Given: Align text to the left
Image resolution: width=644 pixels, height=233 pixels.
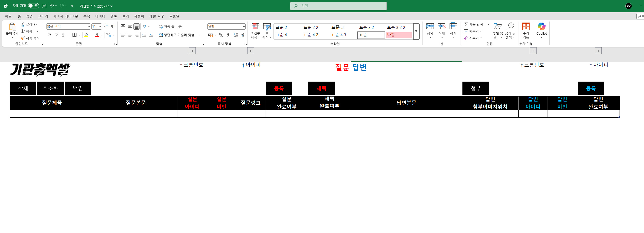Looking at the screenshot, I should (x=123, y=35).
